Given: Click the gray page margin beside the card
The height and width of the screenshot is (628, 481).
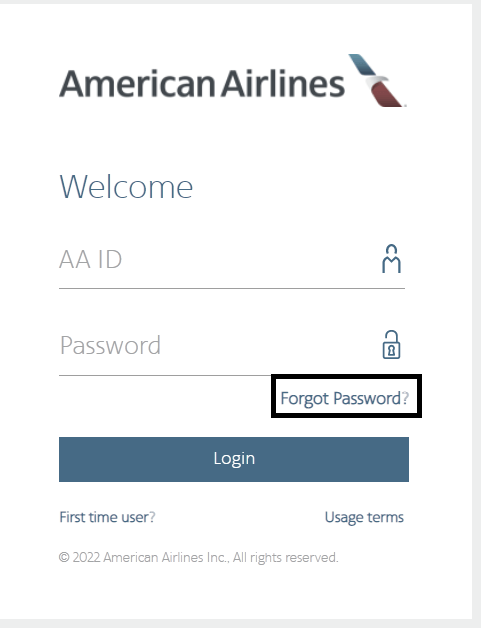Looking at the screenshot, I should point(477,312).
